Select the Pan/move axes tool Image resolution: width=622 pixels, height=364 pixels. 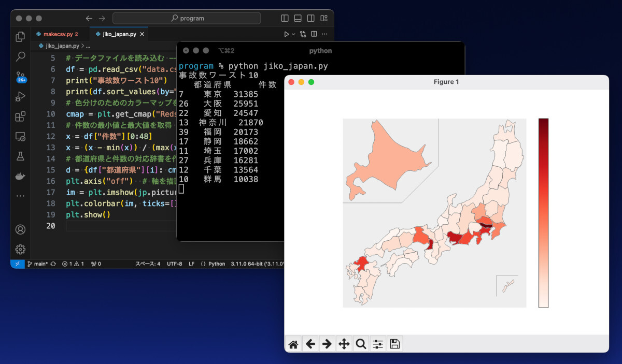coord(344,344)
